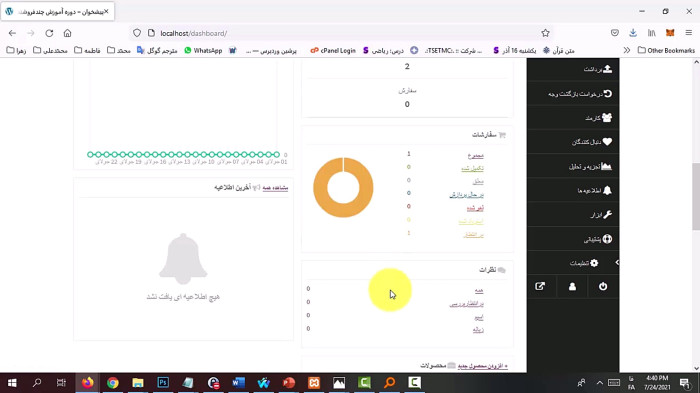Click the add new product link (افزودن محصول جدید)

(483, 366)
